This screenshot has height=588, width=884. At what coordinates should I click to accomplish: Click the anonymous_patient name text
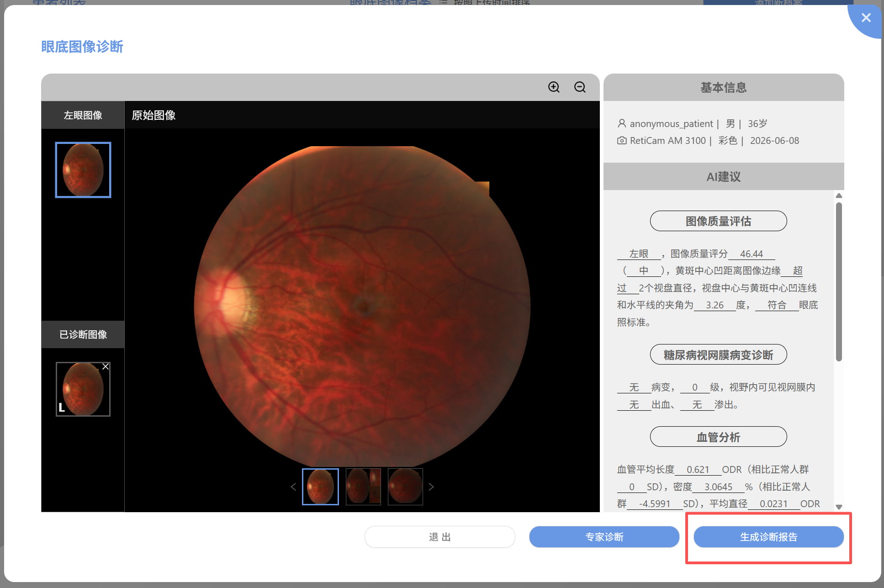pos(671,124)
